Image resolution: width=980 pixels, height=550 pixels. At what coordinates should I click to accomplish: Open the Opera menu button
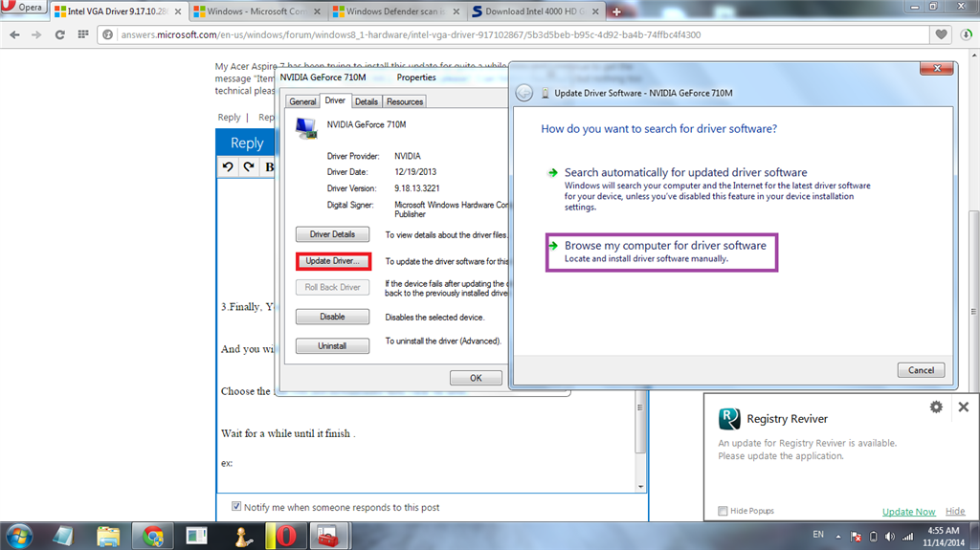pos(23,7)
